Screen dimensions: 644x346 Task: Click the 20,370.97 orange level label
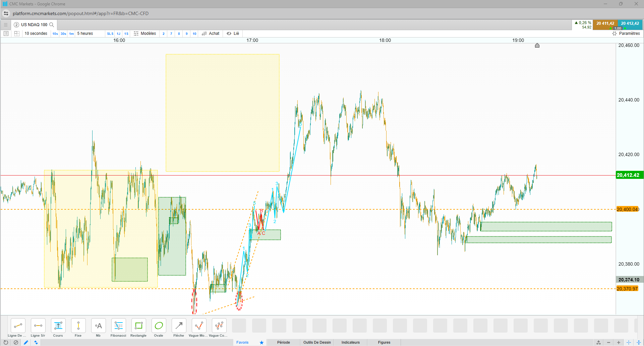coord(627,289)
